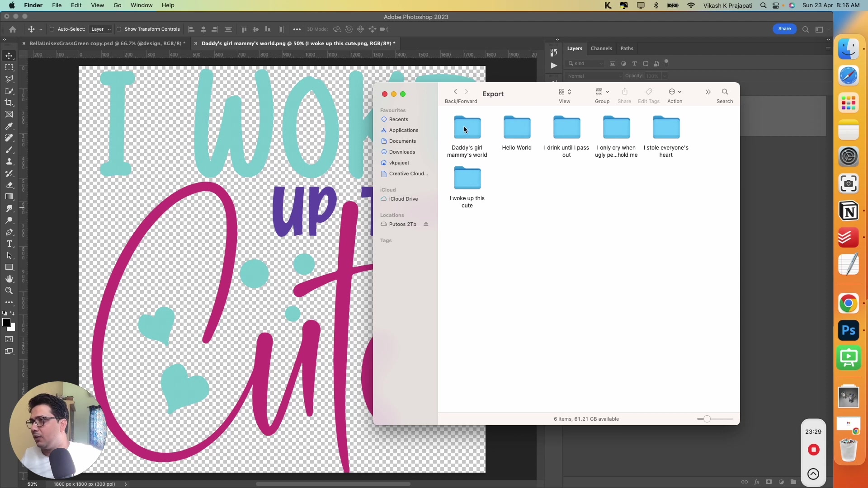Image resolution: width=868 pixels, height=488 pixels.
Task: Click the Share button in Photoshop
Action: [x=784, y=28]
